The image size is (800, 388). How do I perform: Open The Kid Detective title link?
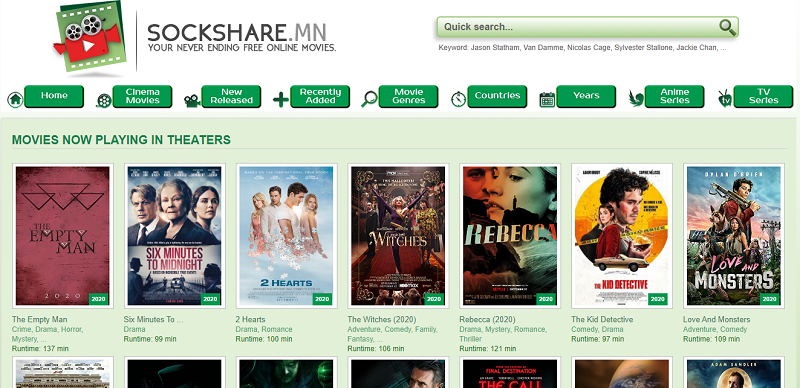[602, 320]
